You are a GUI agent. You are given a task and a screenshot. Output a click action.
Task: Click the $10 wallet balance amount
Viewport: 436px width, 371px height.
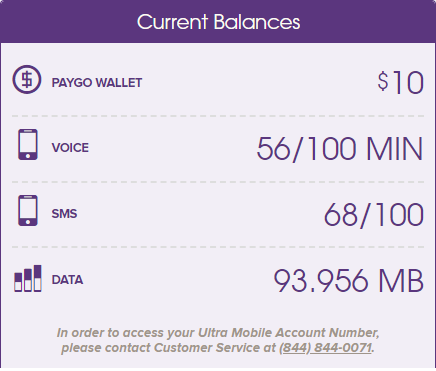401,82
